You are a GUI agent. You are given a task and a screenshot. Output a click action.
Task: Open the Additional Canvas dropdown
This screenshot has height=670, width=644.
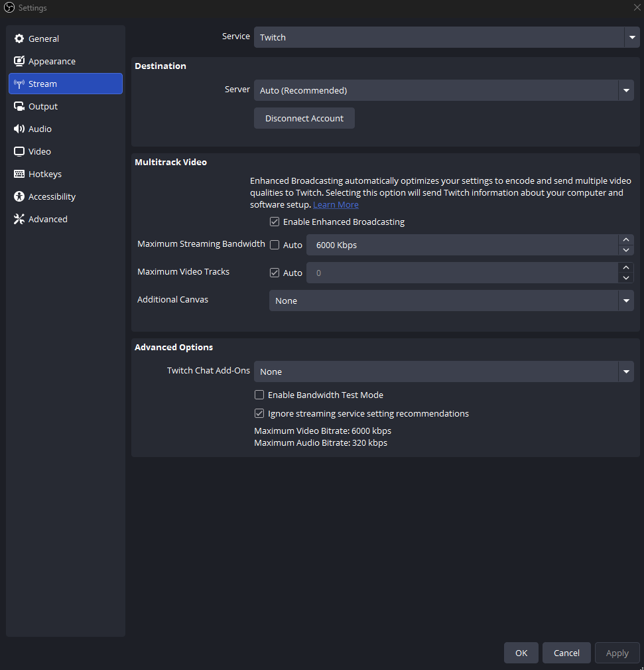451,301
